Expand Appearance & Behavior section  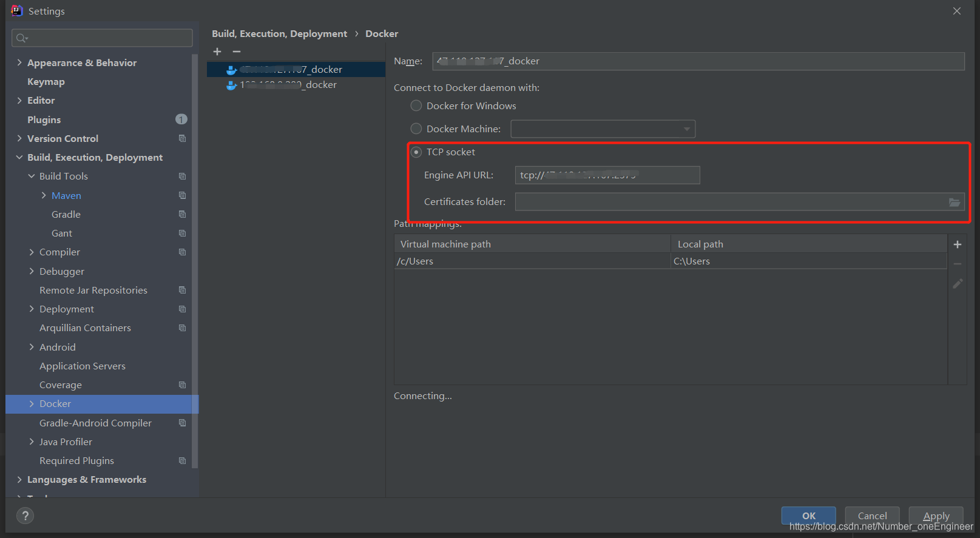click(19, 62)
